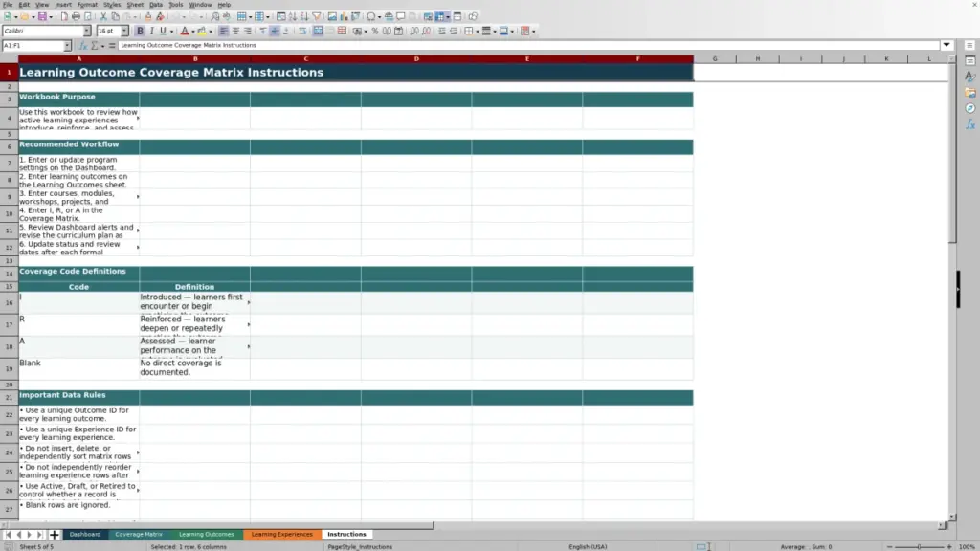The width and height of the screenshot is (980, 551).
Task: Click the formula input line
Action: pos(528,46)
